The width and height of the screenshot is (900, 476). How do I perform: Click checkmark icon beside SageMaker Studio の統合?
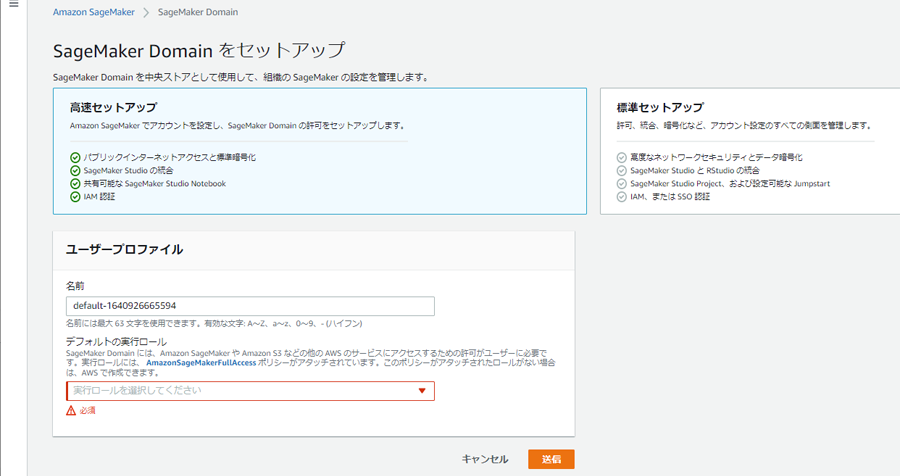(75, 171)
